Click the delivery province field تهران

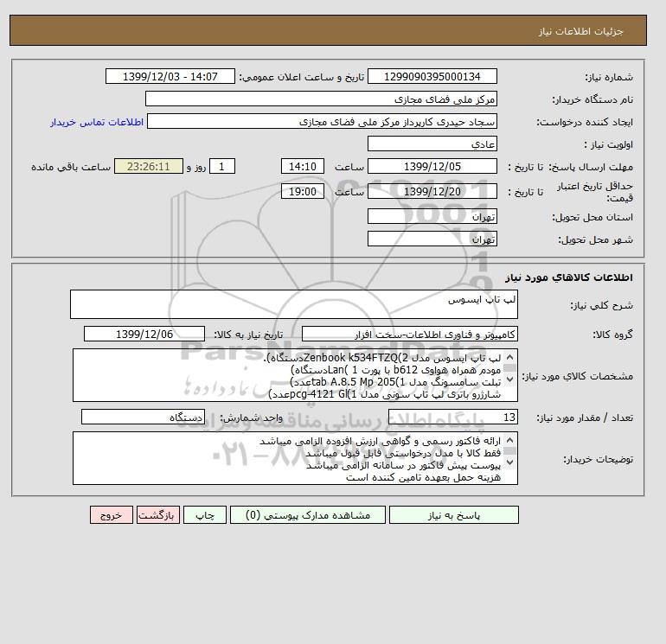[432, 216]
